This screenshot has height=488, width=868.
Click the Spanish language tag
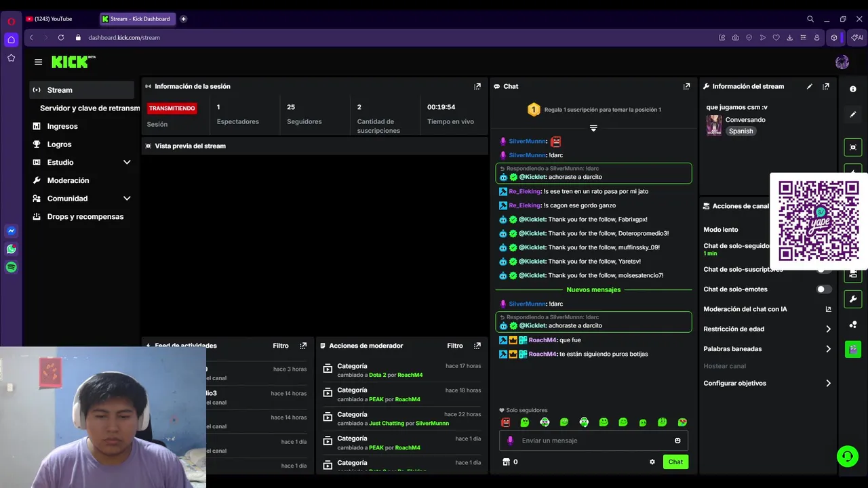pyautogui.click(x=741, y=131)
